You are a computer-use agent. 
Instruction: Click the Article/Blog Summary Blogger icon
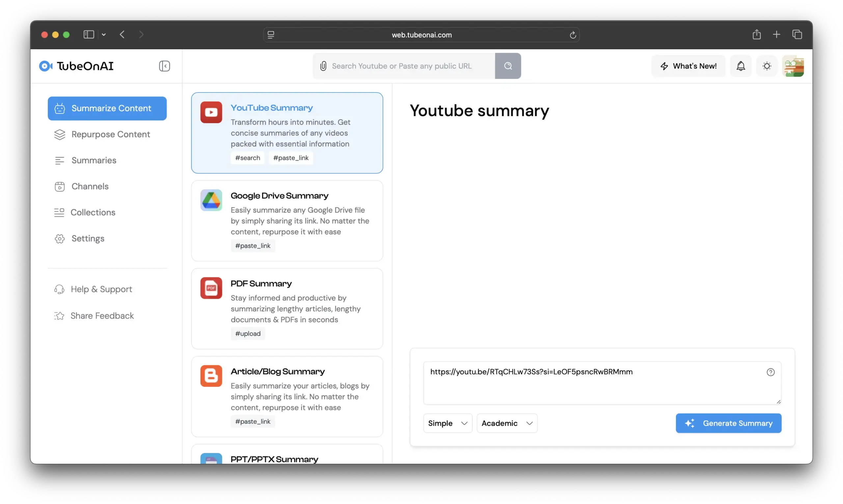click(x=211, y=376)
